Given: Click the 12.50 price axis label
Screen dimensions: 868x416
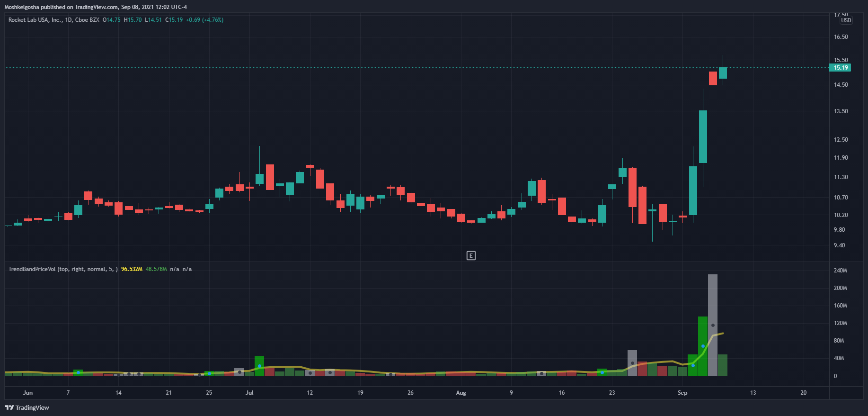Looking at the screenshot, I should click(841, 140).
